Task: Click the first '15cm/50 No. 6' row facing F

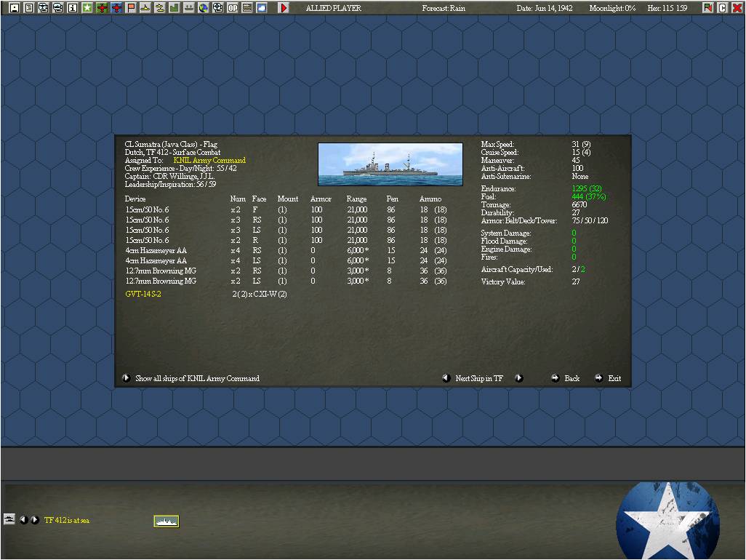Action: [286, 210]
